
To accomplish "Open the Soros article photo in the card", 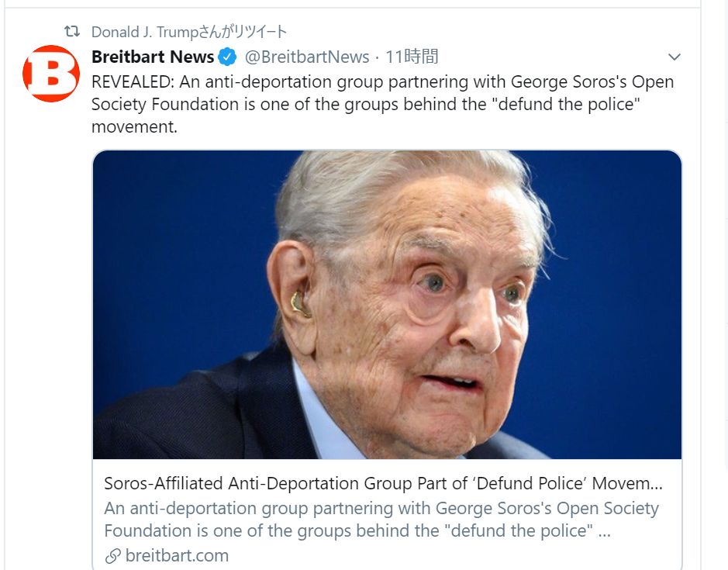I will (x=387, y=304).
